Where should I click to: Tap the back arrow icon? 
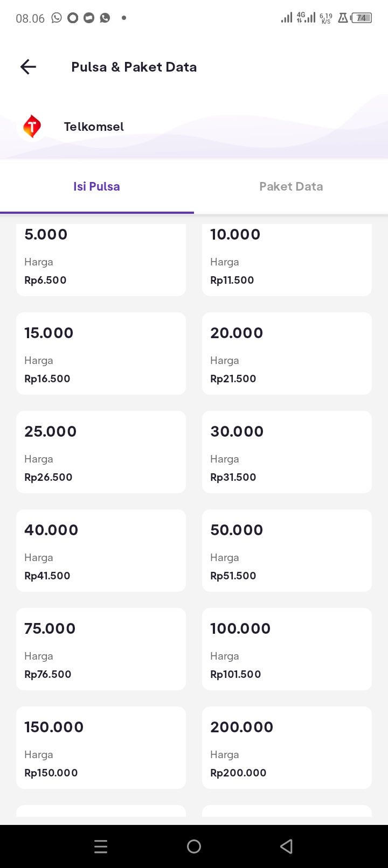[28, 67]
